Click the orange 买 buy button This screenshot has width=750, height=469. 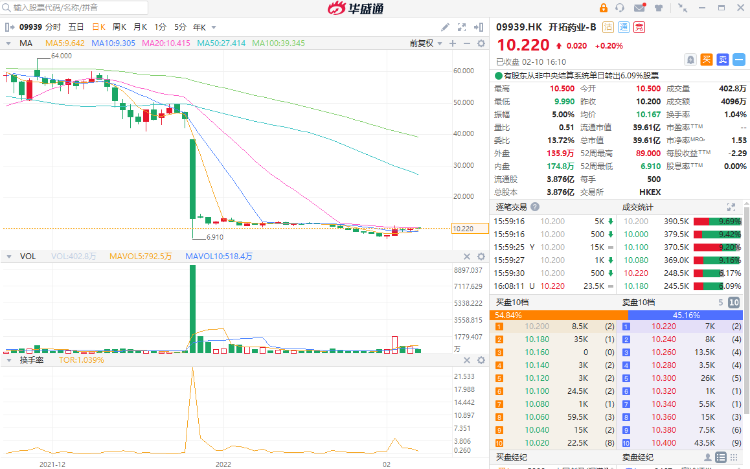coord(706,60)
